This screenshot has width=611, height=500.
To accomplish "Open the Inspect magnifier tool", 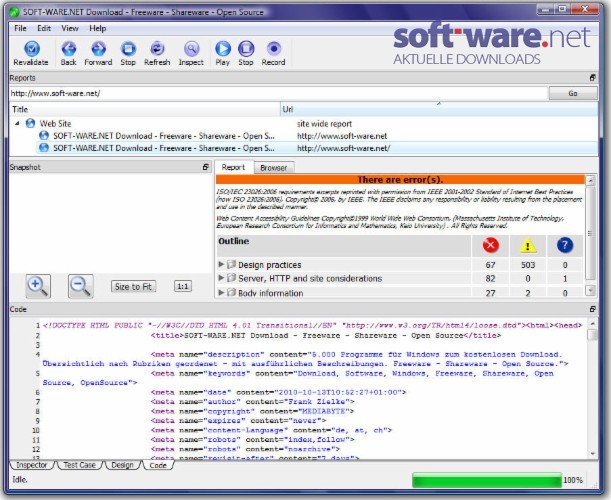I will 191,49.
